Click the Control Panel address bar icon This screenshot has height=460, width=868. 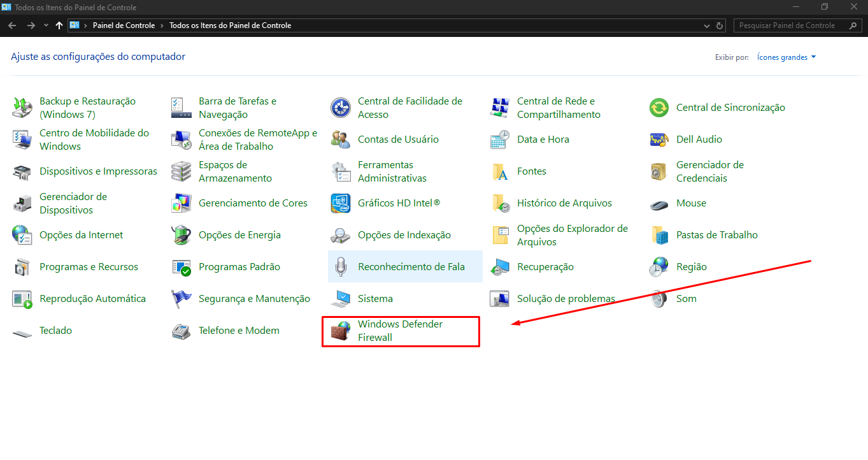tap(75, 25)
